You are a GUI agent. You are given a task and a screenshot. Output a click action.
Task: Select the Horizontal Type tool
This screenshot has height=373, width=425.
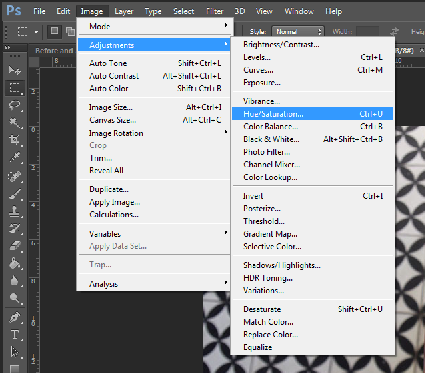click(x=14, y=334)
